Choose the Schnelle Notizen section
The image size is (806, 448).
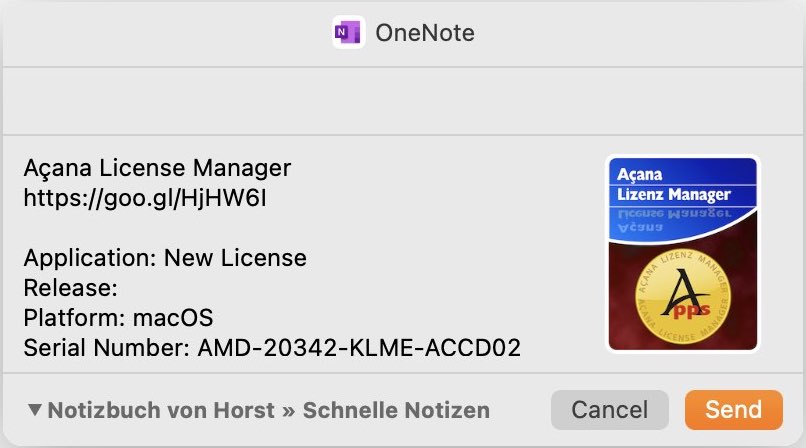click(396, 410)
